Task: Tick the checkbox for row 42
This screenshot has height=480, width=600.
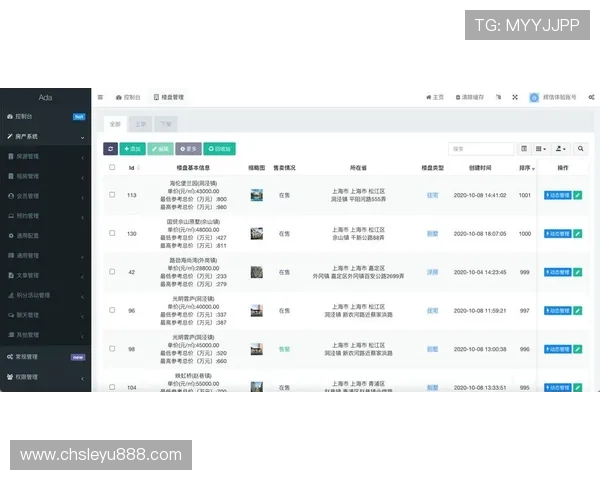Action: (112, 271)
